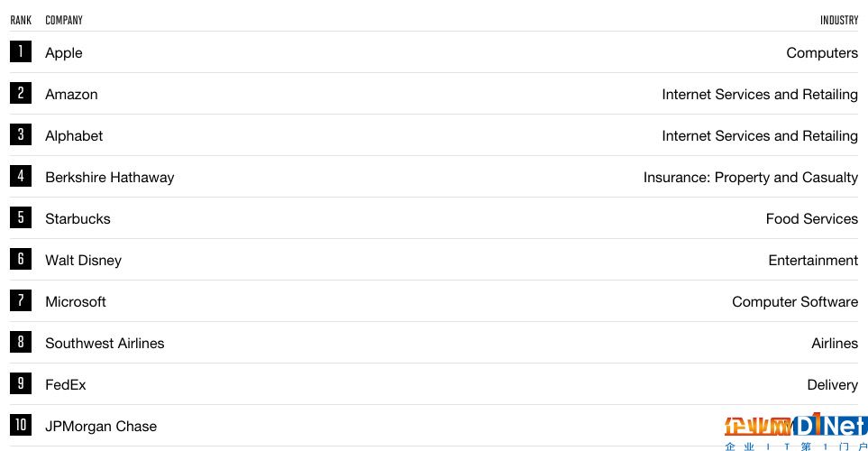Click the Computer Software industry label
868x451 pixels.
(795, 302)
